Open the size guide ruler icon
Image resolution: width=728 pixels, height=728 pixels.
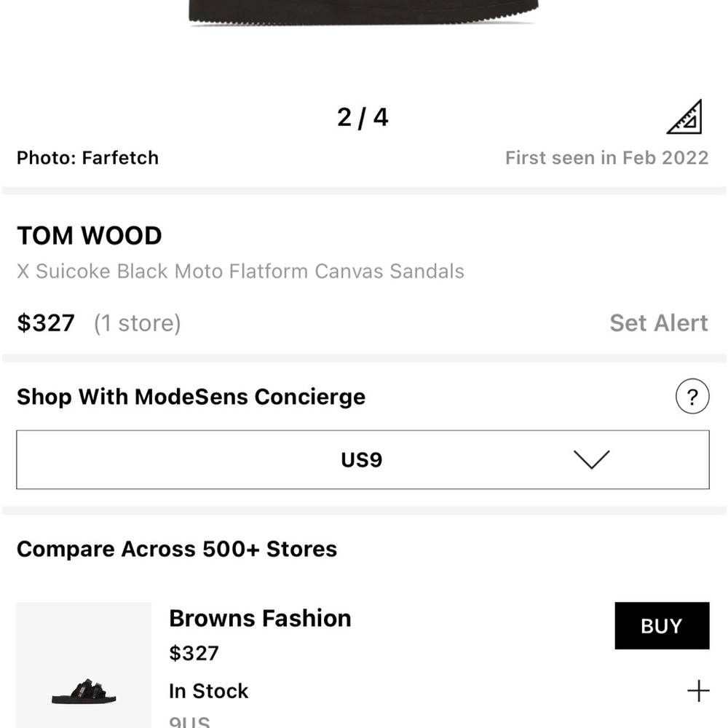(684, 117)
